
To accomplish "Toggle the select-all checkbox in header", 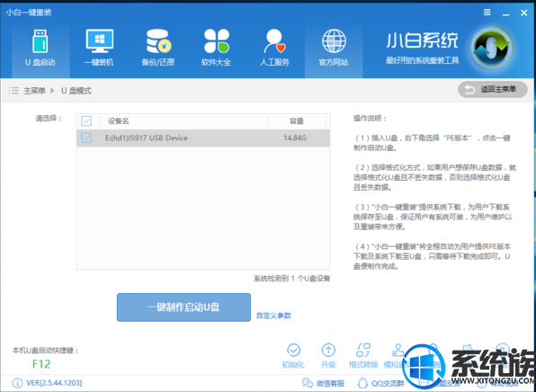I will pos(86,121).
